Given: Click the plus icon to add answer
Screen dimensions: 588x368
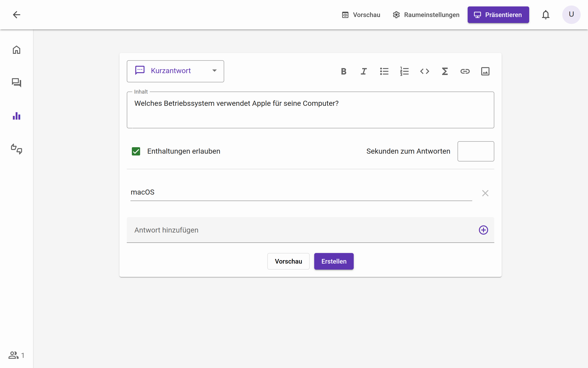Looking at the screenshot, I should [483, 230].
